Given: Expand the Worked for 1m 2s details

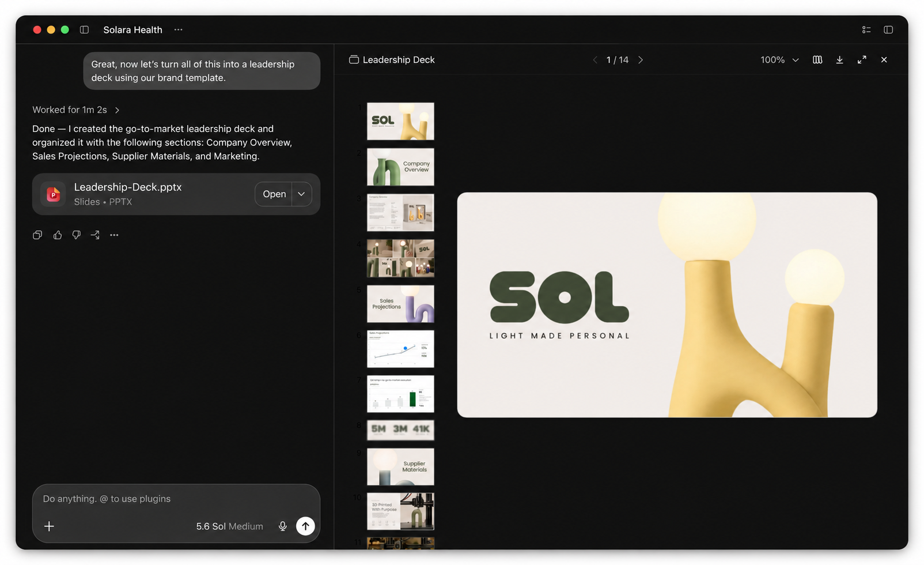Looking at the screenshot, I should click(76, 110).
